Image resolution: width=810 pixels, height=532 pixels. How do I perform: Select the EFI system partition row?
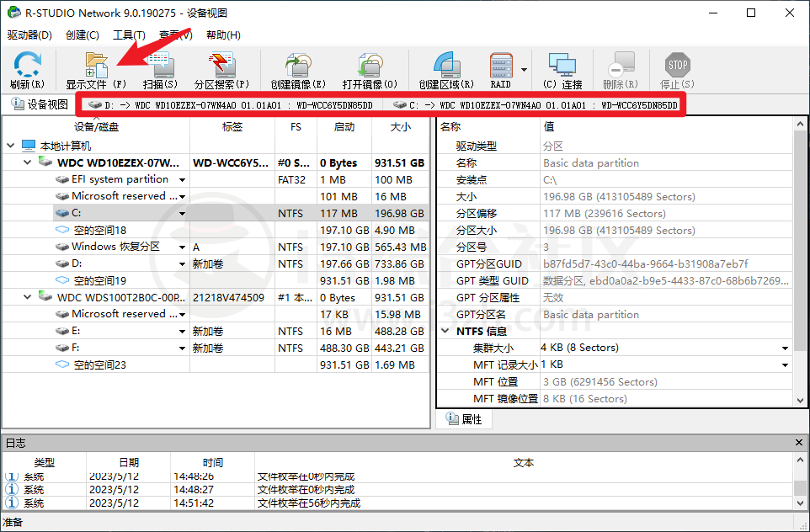point(216,180)
